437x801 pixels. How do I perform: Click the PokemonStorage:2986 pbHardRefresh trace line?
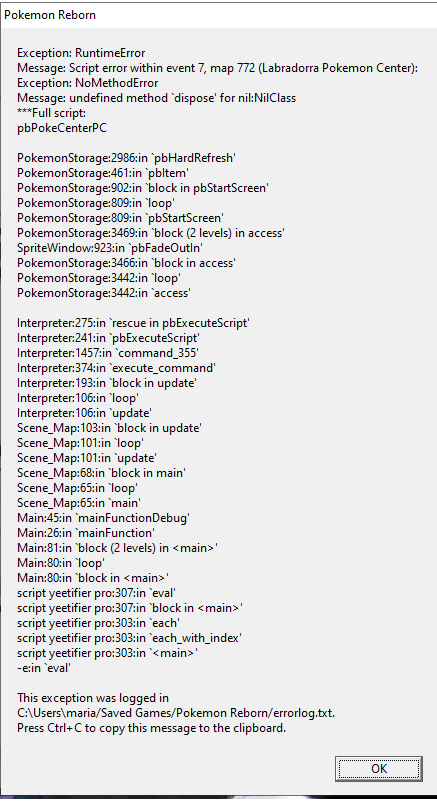coord(126,158)
